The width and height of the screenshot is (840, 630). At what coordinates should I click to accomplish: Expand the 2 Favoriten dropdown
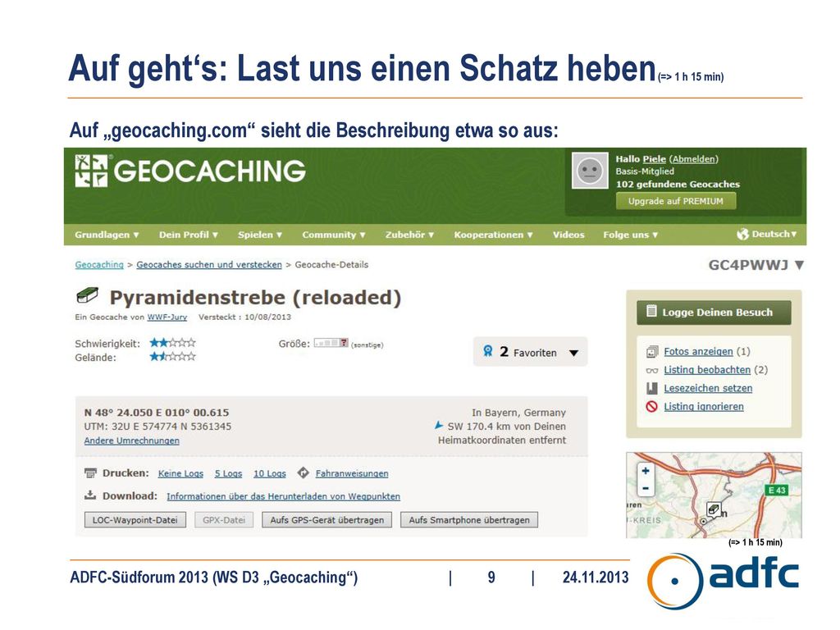point(573,353)
